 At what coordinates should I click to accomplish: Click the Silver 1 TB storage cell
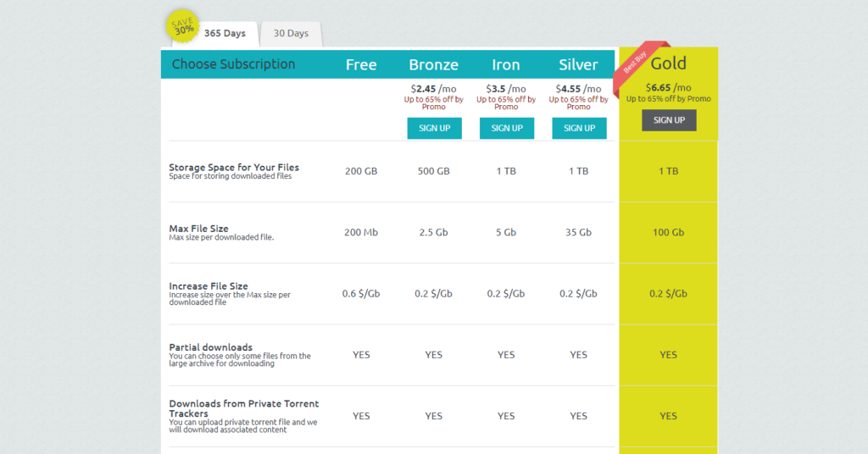578,171
